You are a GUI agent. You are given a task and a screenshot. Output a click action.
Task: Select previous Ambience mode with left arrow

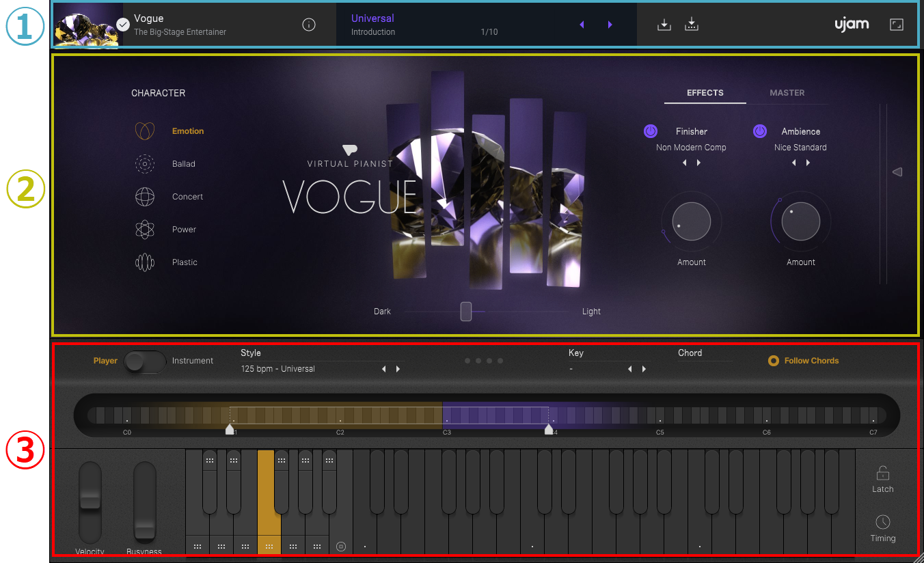[x=793, y=163]
